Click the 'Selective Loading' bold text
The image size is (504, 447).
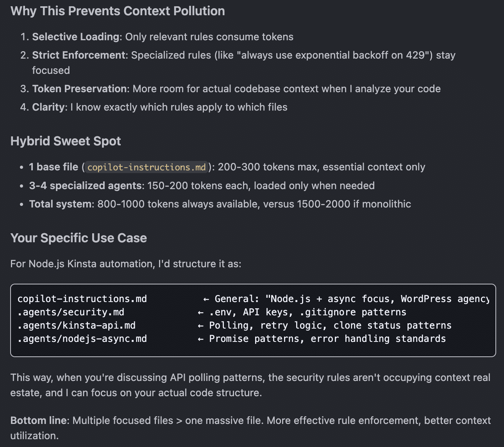75,37
